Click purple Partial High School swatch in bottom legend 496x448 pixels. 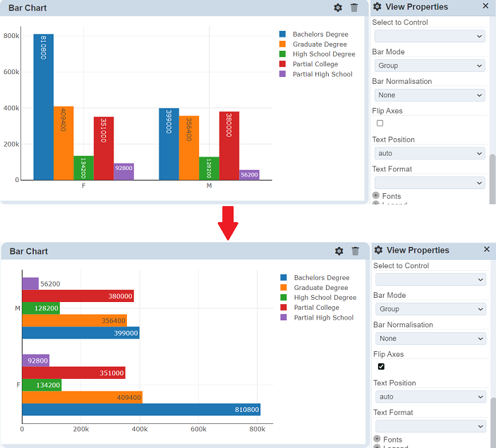(x=284, y=317)
